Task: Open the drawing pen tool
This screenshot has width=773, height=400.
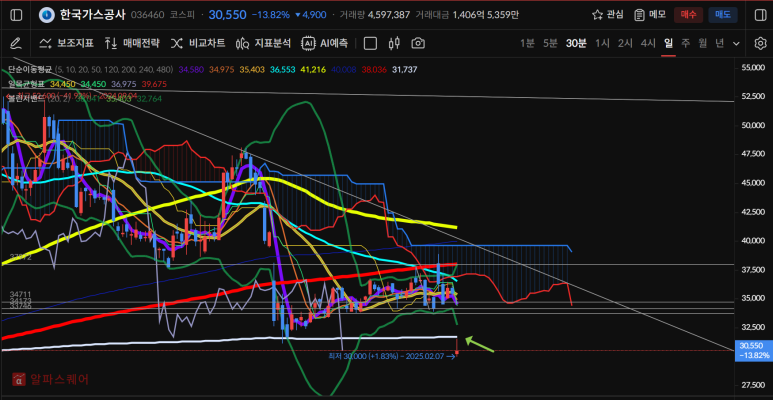Action: pyautogui.click(x=16, y=43)
